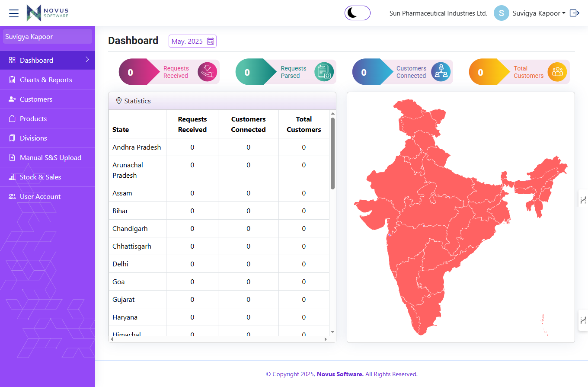The height and width of the screenshot is (387, 588).
Task: Click the Customers Connected network icon
Action: [441, 72]
